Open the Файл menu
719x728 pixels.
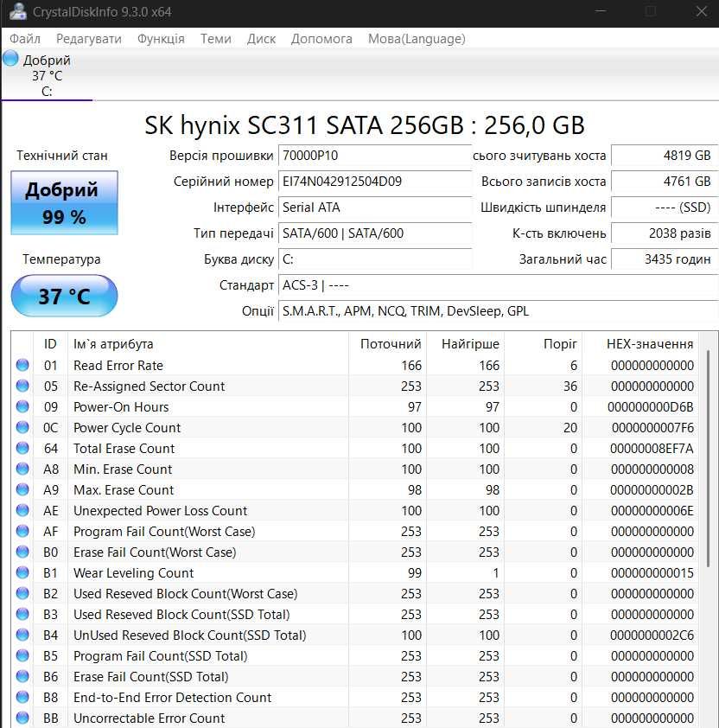point(25,39)
